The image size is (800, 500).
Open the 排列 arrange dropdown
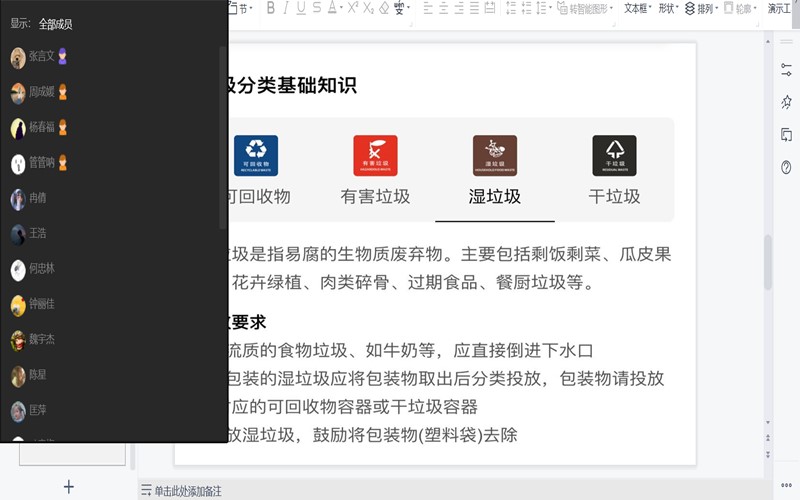pos(704,8)
